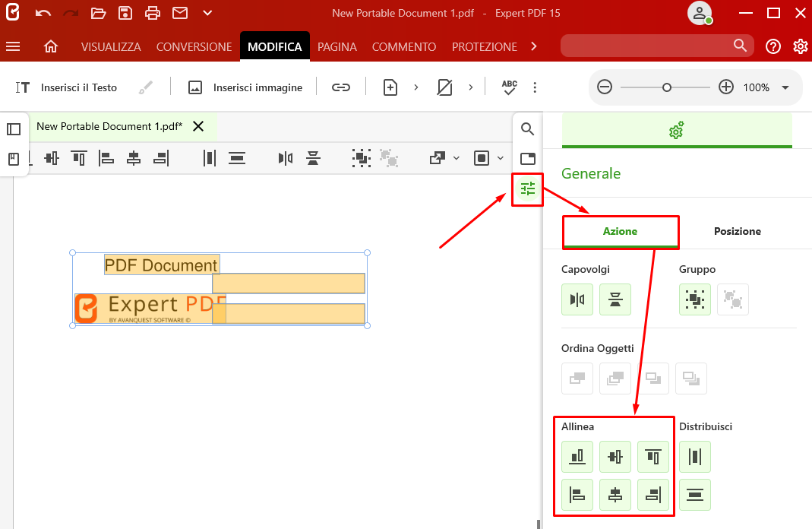This screenshot has width=812, height=529.
Task: Switch to the Posizione tab
Action: [x=738, y=231]
